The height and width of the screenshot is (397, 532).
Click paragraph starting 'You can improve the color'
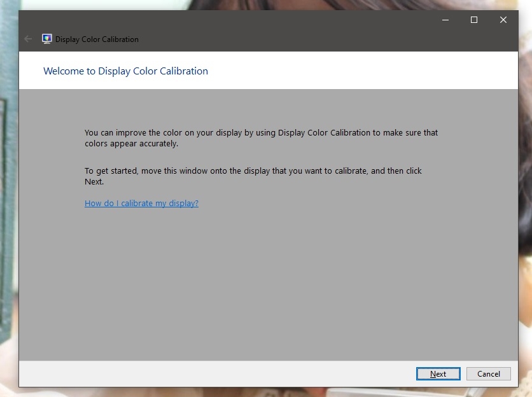(262, 138)
